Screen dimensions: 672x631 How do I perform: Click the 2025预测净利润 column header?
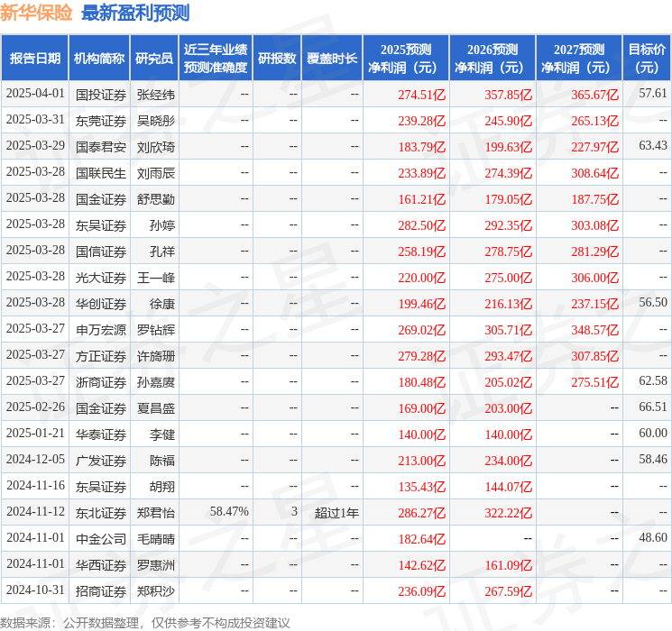(406, 59)
